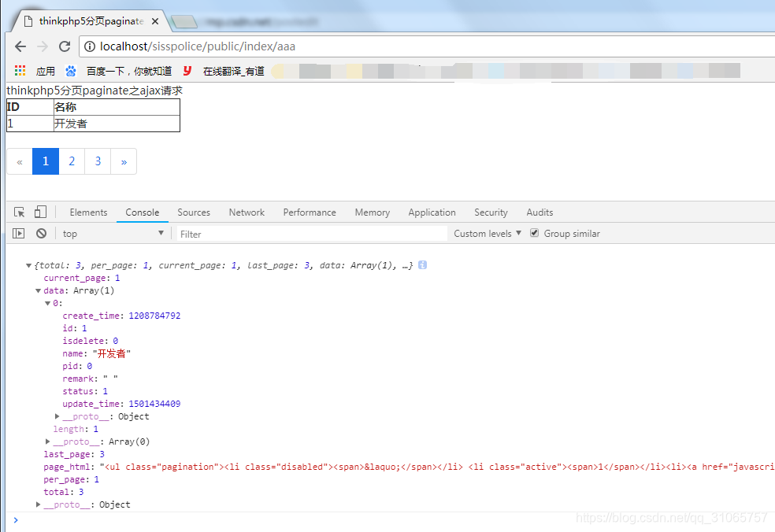Go to pagination page 3
The image size is (775, 532).
click(x=98, y=161)
